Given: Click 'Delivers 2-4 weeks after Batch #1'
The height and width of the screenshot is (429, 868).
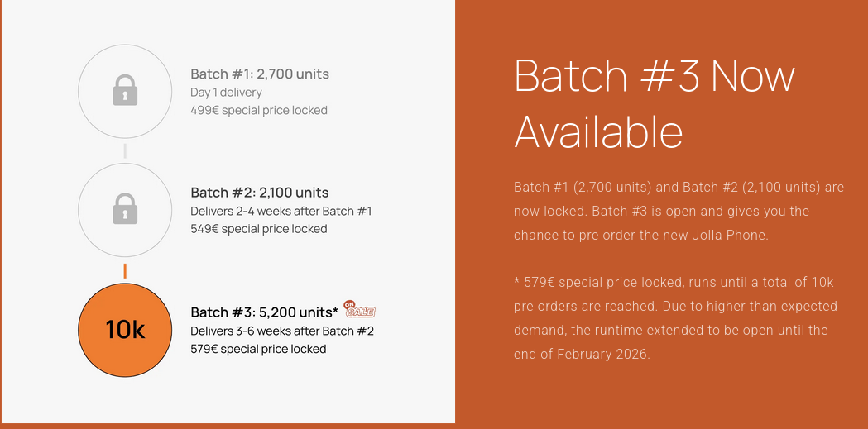Looking at the screenshot, I should point(281,211).
